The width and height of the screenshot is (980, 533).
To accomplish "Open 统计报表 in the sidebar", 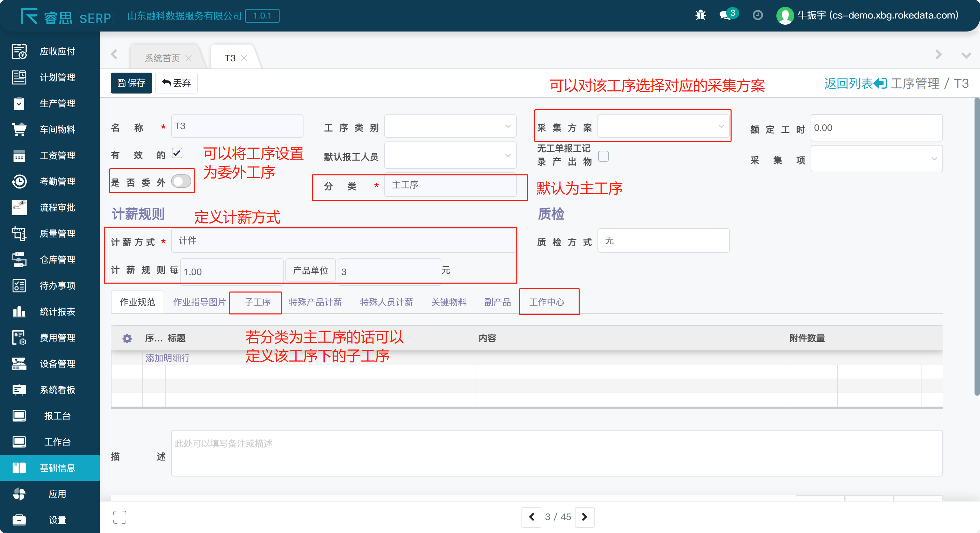I will pyautogui.click(x=57, y=312).
